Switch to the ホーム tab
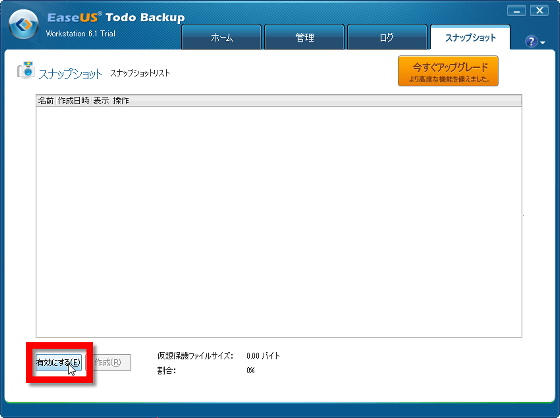Screen dimensions: 560x418 pos(221,37)
